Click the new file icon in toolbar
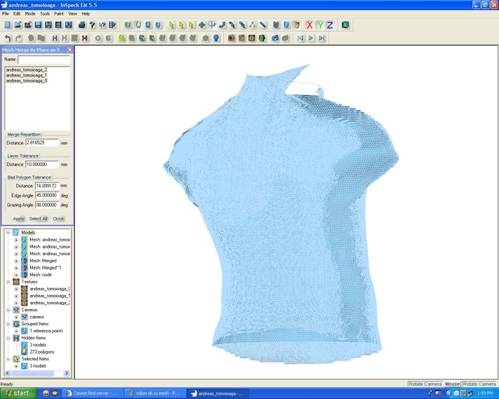The height and width of the screenshot is (399, 499). pyautogui.click(x=8, y=25)
